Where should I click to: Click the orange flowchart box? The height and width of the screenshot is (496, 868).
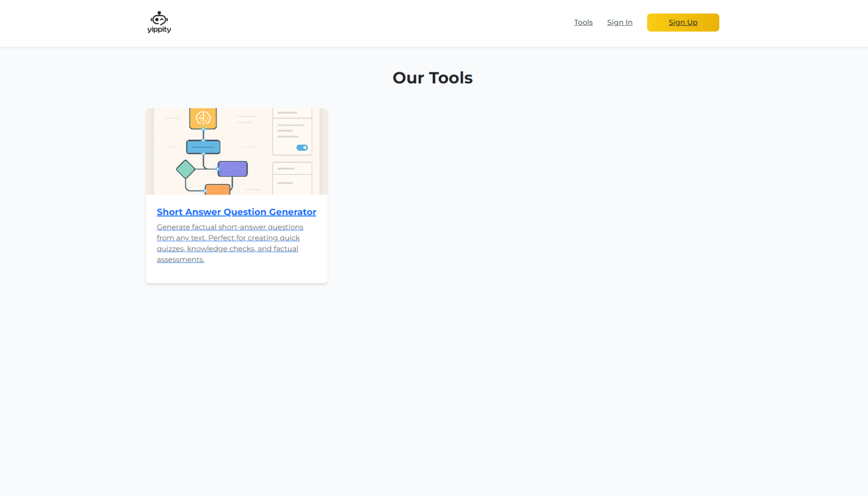[x=217, y=189]
